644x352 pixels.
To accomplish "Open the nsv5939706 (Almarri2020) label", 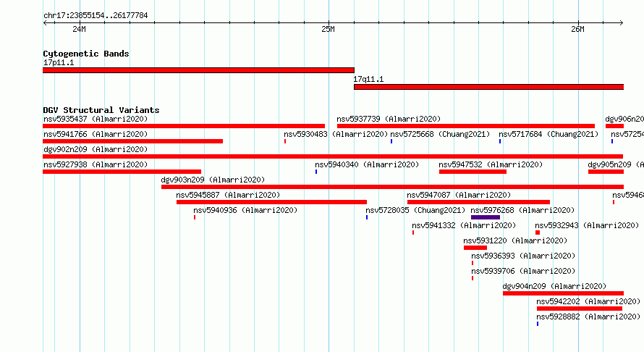I will point(523,271).
